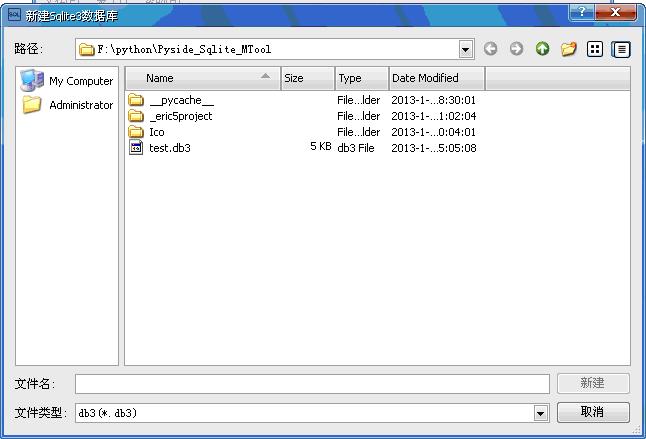Click the 新建 button

593,383
